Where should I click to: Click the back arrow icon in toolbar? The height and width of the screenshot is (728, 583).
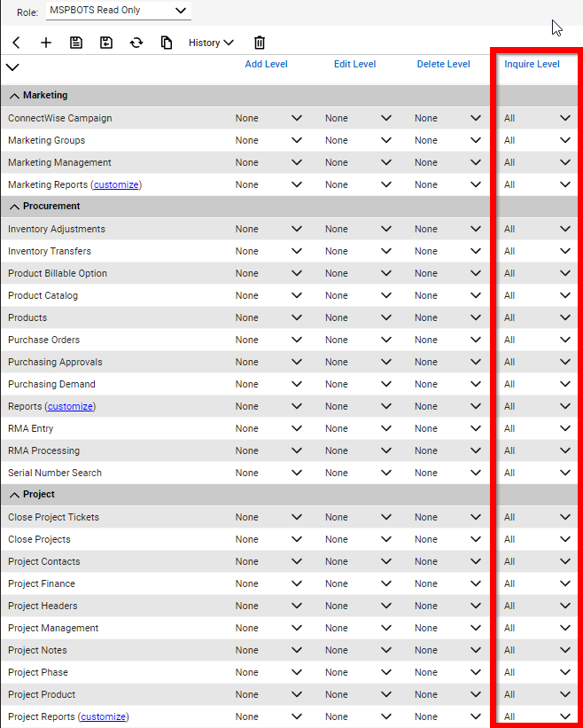point(16,43)
